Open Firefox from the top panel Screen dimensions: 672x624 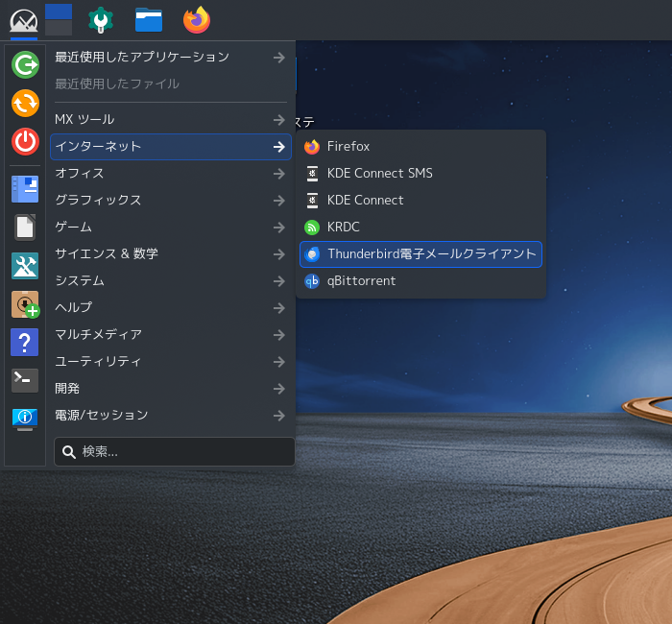197,20
